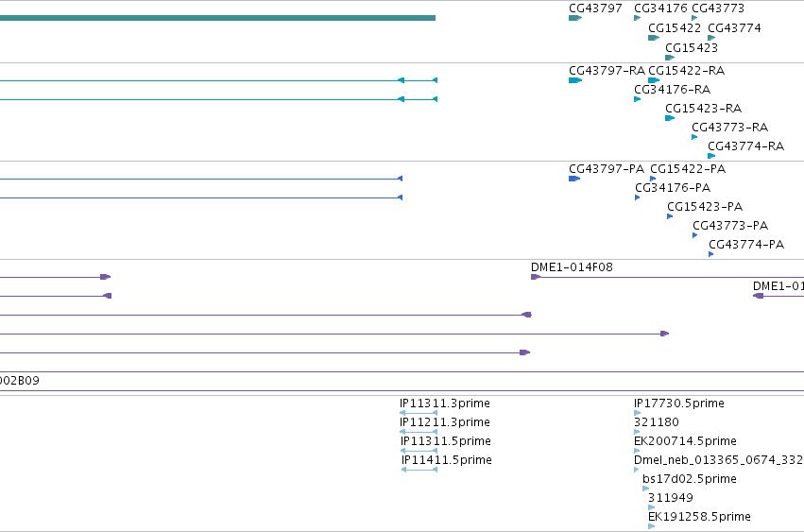Select the CG34176 gene label
Image resolution: width=804 pixels, height=532 pixels.
(660, 9)
